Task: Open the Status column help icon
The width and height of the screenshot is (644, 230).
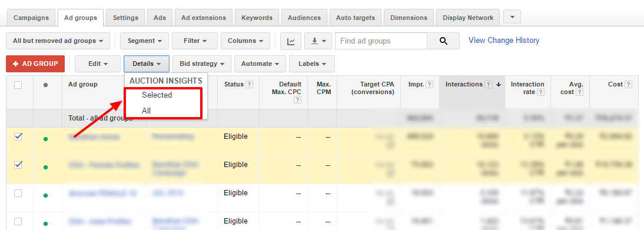Action: pyautogui.click(x=250, y=85)
